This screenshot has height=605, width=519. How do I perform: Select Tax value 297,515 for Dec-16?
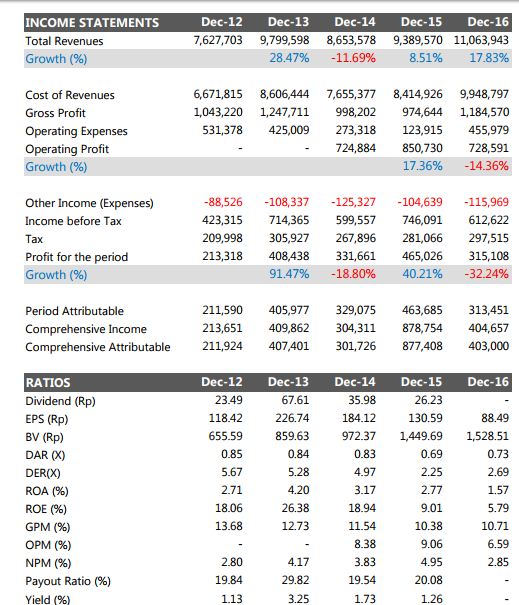pos(489,238)
